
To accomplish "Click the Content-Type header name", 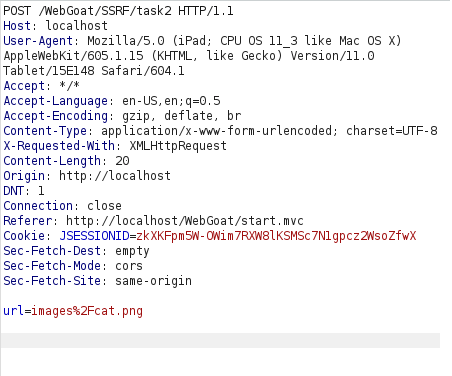I will pyautogui.click(x=45, y=131).
